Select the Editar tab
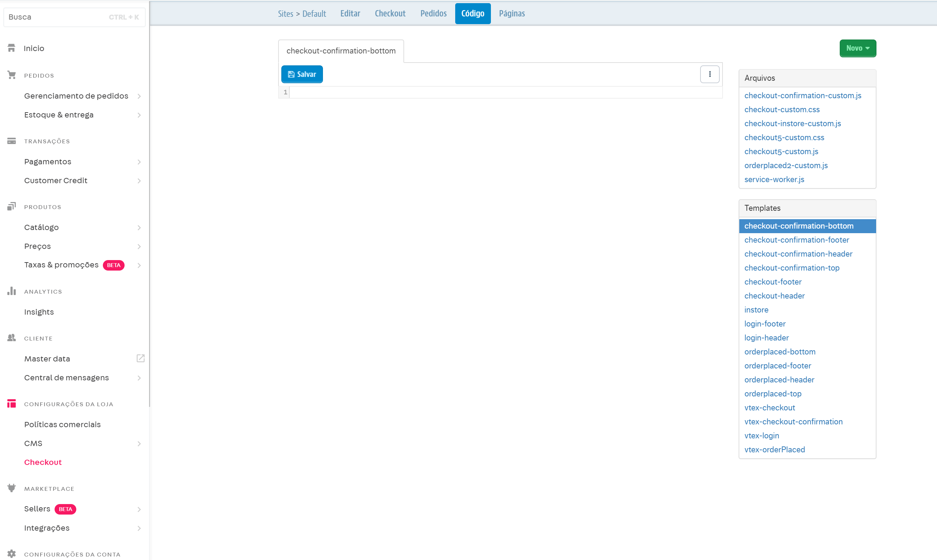The width and height of the screenshot is (937, 560). [350, 13]
